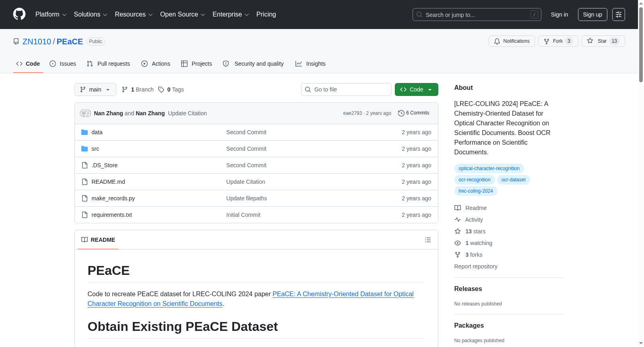The image size is (644, 347).
Task: Click the Readme book icon in About
Action: coord(458,208)
